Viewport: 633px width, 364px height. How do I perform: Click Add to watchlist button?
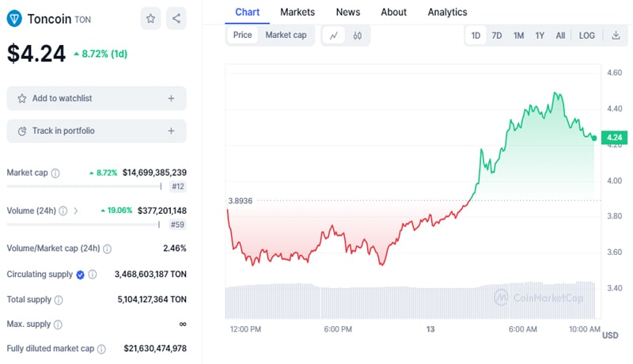click(97, 98)
